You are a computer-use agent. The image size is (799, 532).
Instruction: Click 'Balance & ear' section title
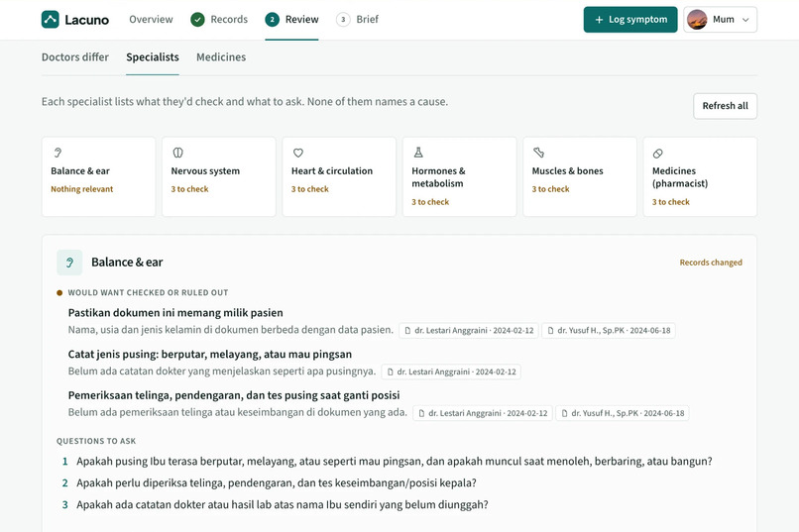(x=127, y=263)
